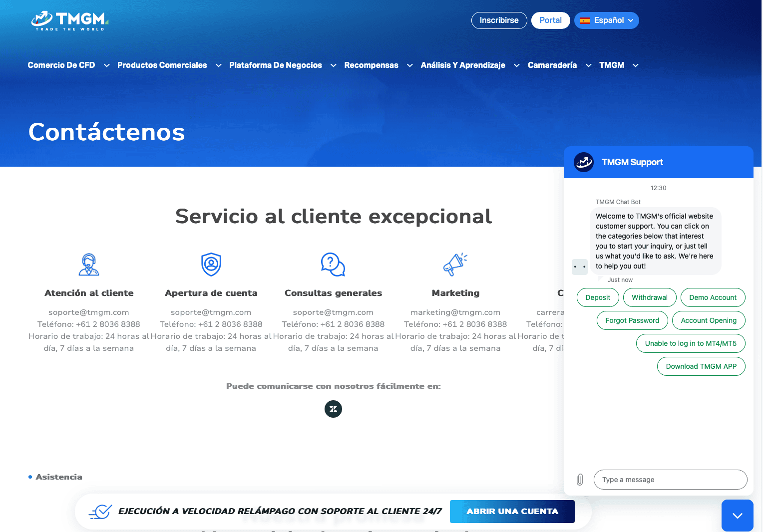Expand the Plataforma De Negocios menu
Viewport: 763px width, 532px height.
[x=283, y=65]
